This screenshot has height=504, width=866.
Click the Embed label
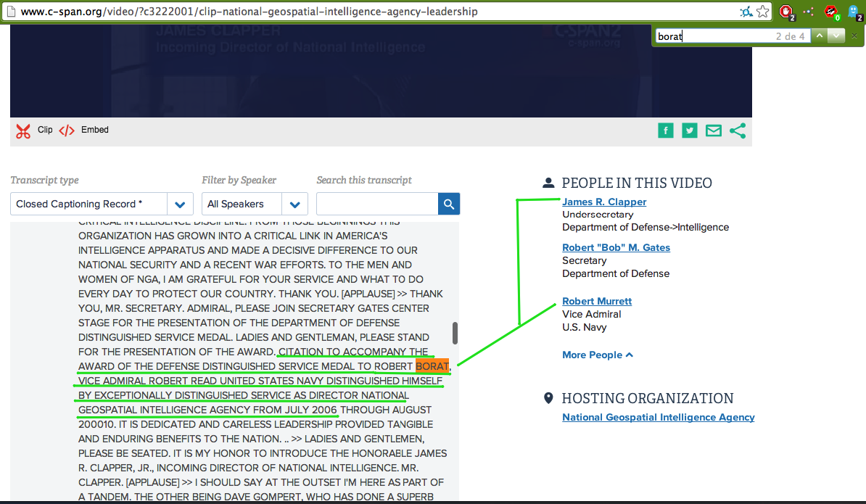(x=95, y=130)
